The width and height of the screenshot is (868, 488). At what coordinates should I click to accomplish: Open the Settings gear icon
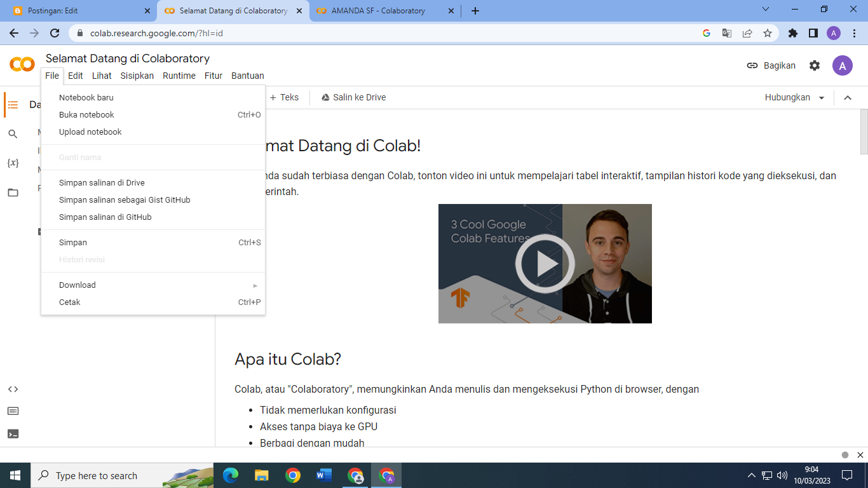815,65
